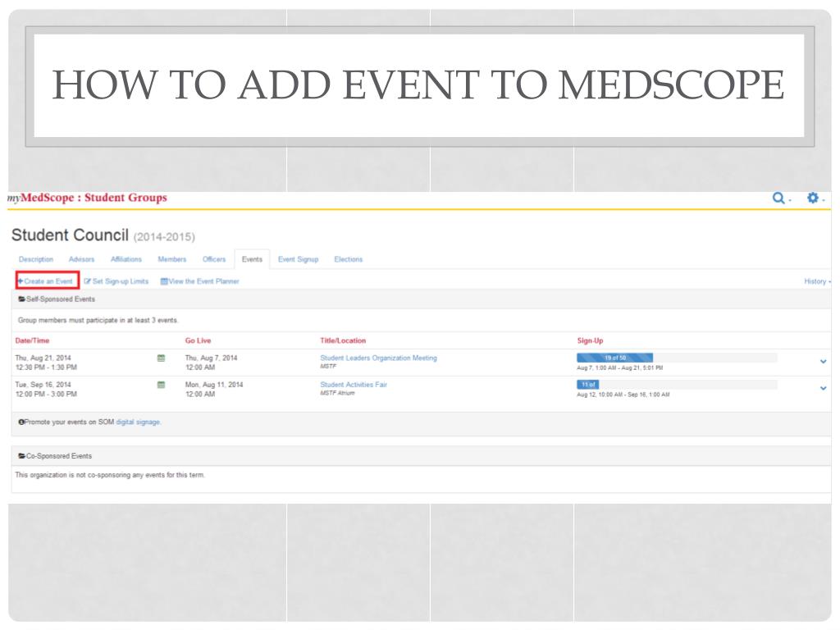Viewport: 840px width, 630px height.
Task: Click the calendar icon for Sep 16 event
Action: tap(161, 385)
